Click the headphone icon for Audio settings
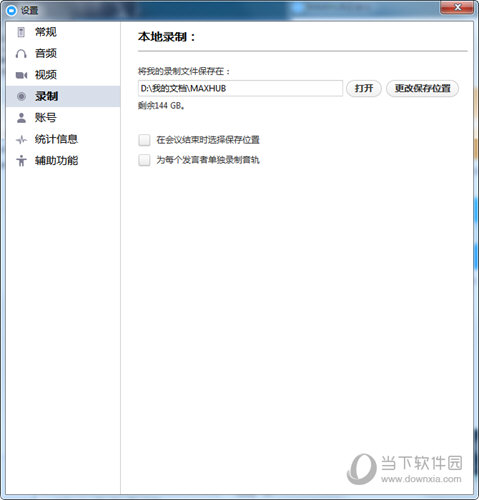This screenshot has height=500, width=479. tap(21, 53)
